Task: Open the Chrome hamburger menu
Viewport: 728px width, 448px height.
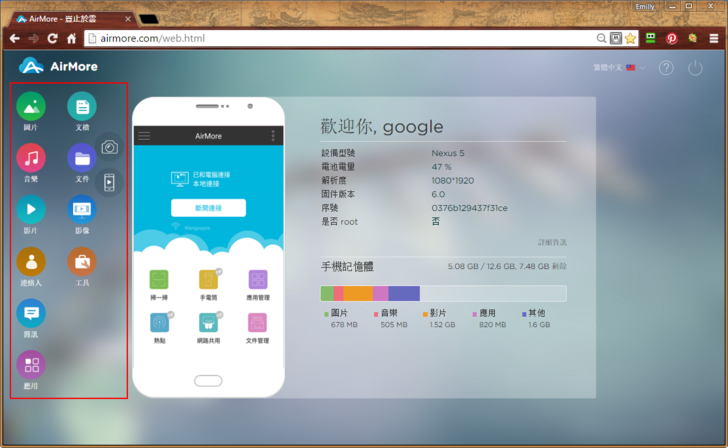Action: pyautogui.click(x=714, y=39)
